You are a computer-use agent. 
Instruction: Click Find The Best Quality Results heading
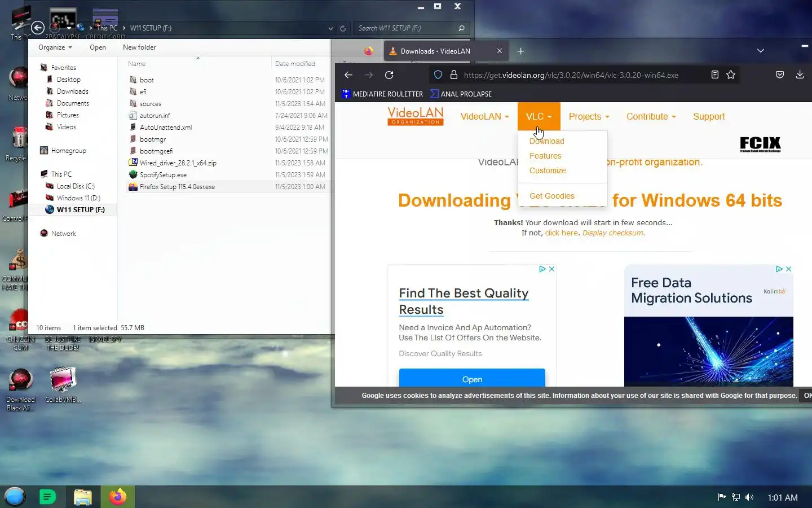pos(464,301)
